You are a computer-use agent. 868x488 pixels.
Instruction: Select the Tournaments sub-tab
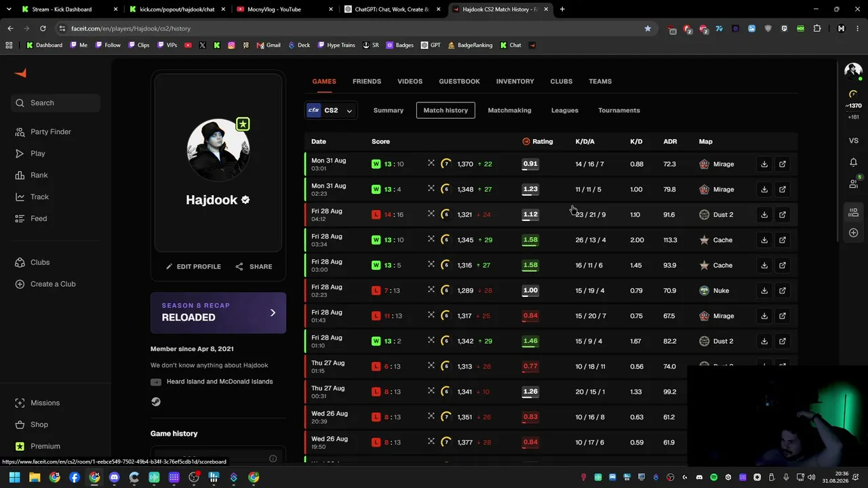tap(619, 110)
